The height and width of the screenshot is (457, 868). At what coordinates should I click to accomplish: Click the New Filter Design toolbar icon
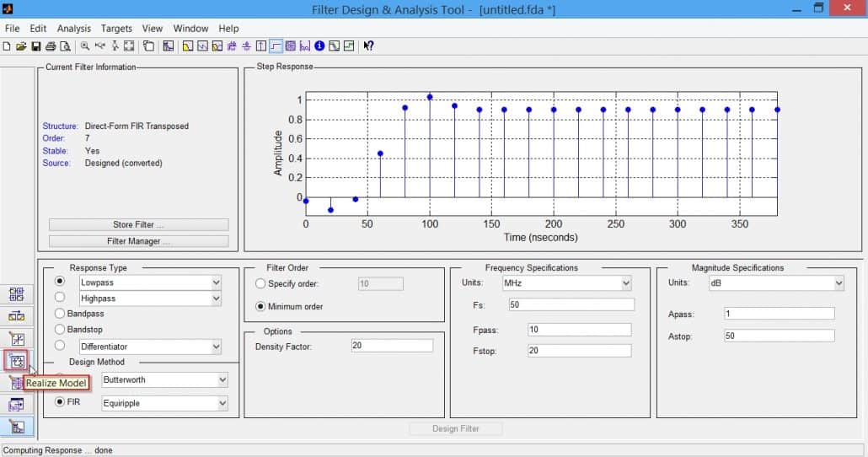(x=7, y=46)
